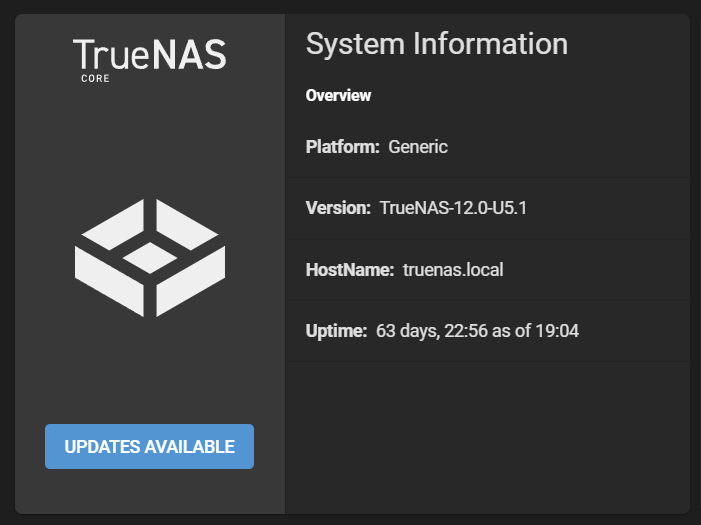Click the Platform: label
Image resolution: width=701 pixels, height=525 pixels.
click(x=342, y=147)
